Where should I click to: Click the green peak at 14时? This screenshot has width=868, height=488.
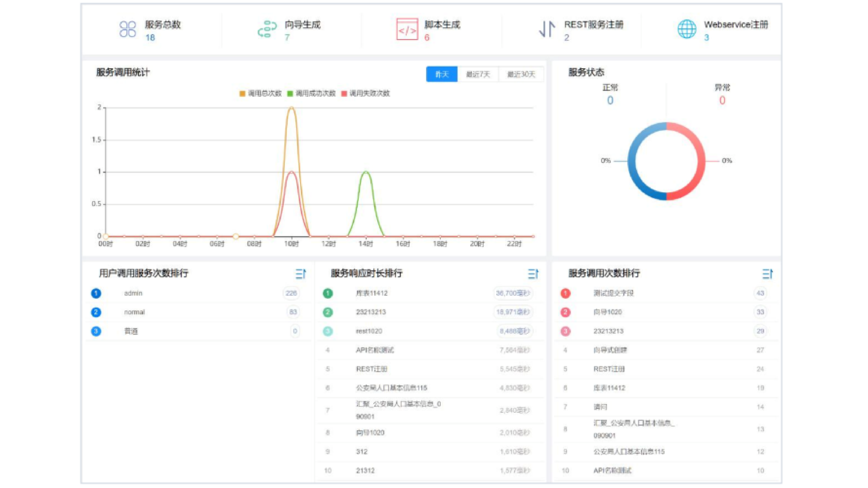click(366, 172)
